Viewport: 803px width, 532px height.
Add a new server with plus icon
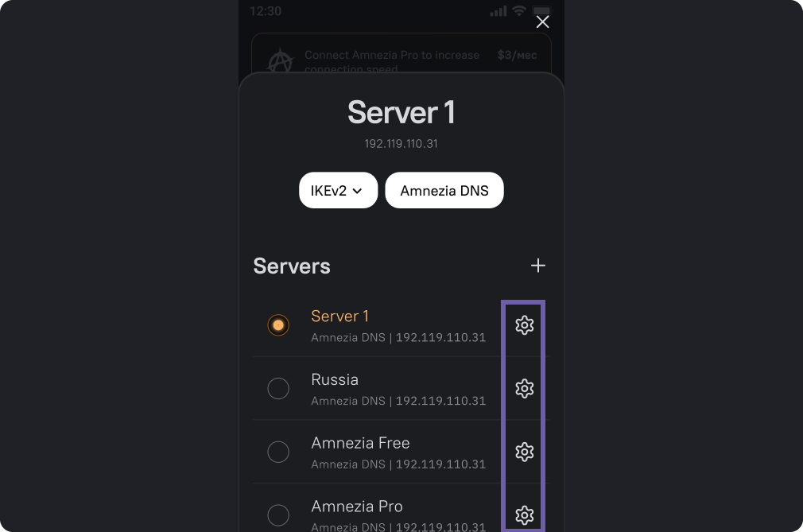coord(538,266)
